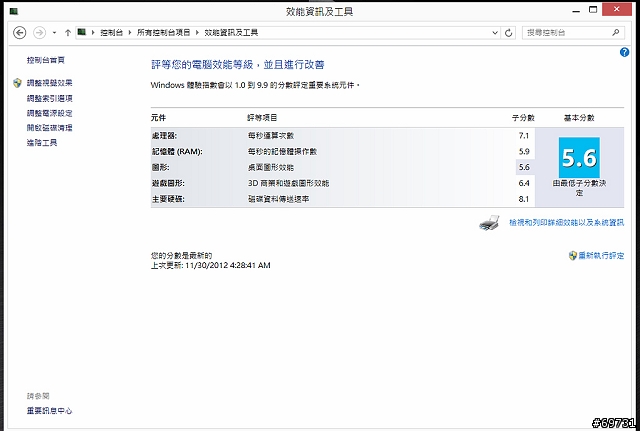
Task: Click the window title bar system icon
Action: click(14, 11)
